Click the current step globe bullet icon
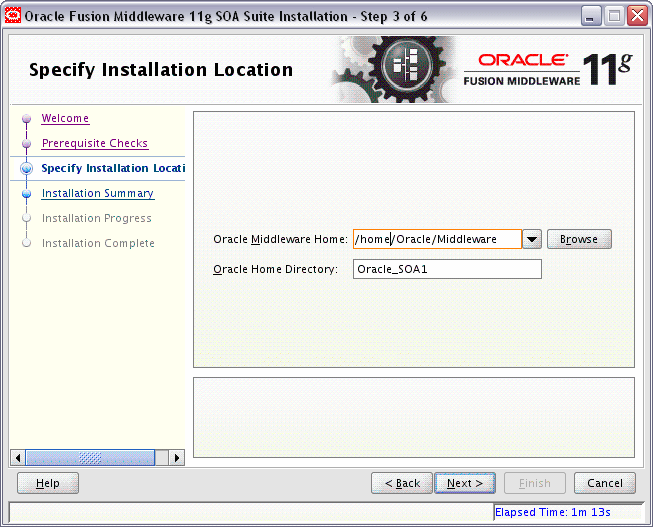This screenshot has height=527, width=653. coord(27,168)
